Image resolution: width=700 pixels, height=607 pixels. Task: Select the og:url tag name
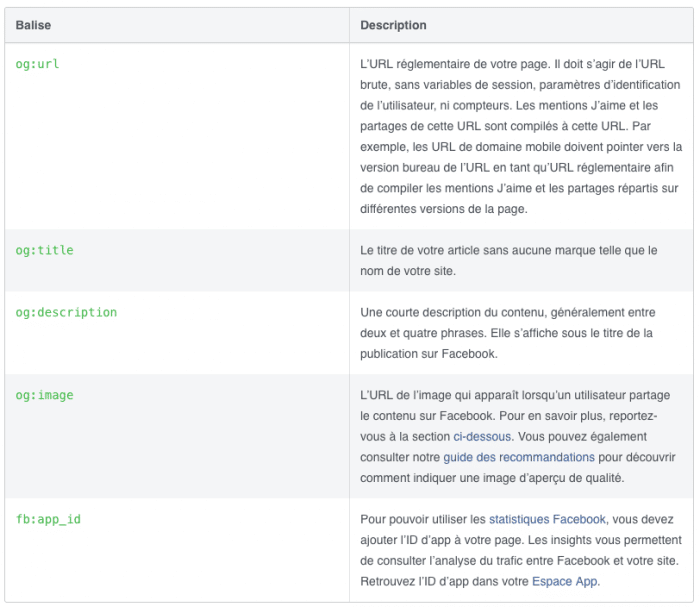point(38,64)
